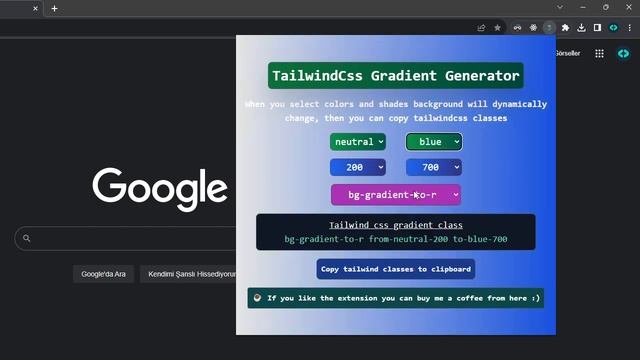This screenshot has width=640, height=360.
Task: Open the Chrome three-dot menu
Action: (629, 28)
